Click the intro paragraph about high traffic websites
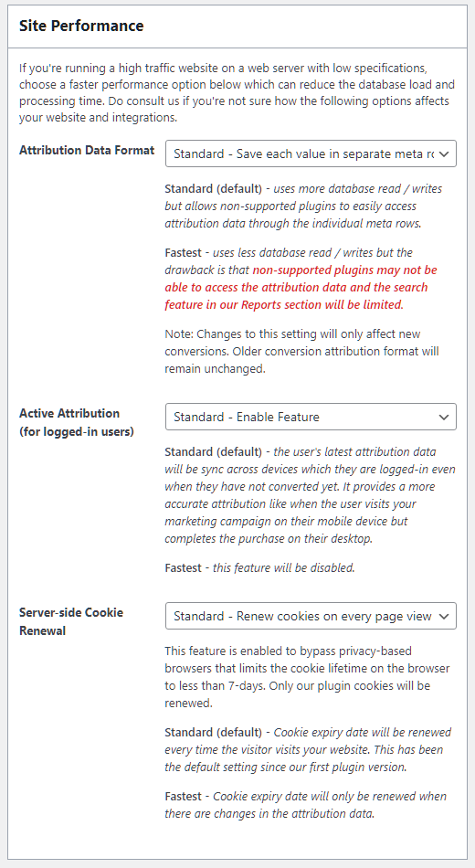This screenshot has width=475, height=868. pos(237,93)
